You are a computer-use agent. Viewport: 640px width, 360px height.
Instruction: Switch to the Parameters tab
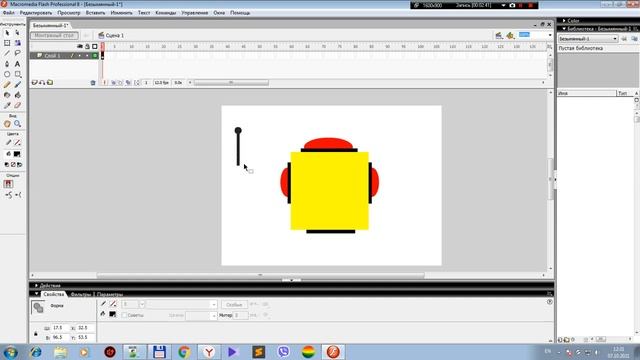coord(110,294)
